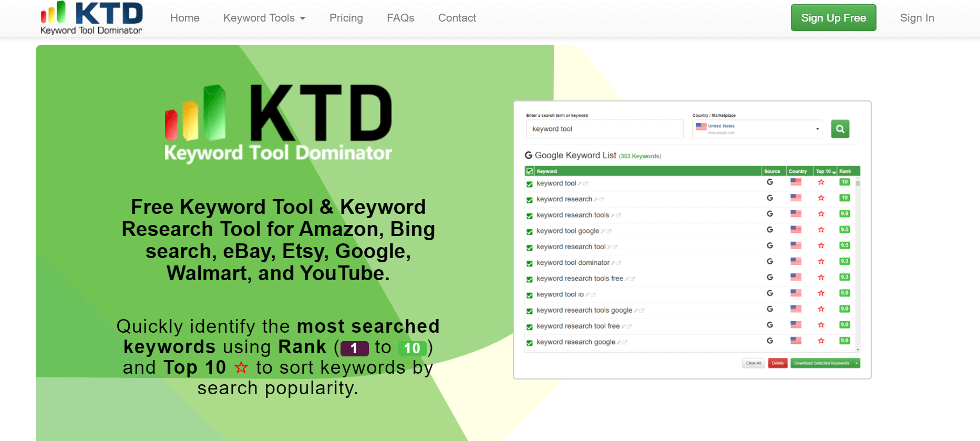
Task: Star the 'keyword research google' row
Action: coord(821,341)
